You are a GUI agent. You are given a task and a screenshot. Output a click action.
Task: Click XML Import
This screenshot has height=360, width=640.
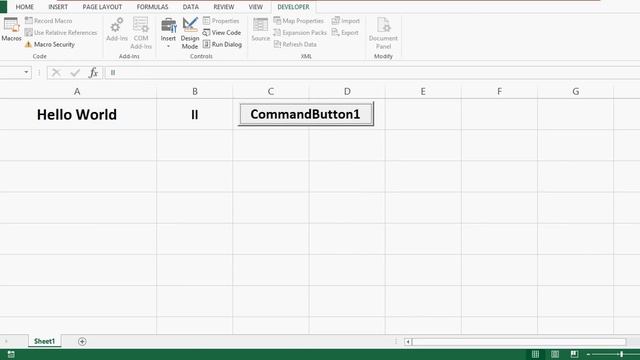click(346, 20)
